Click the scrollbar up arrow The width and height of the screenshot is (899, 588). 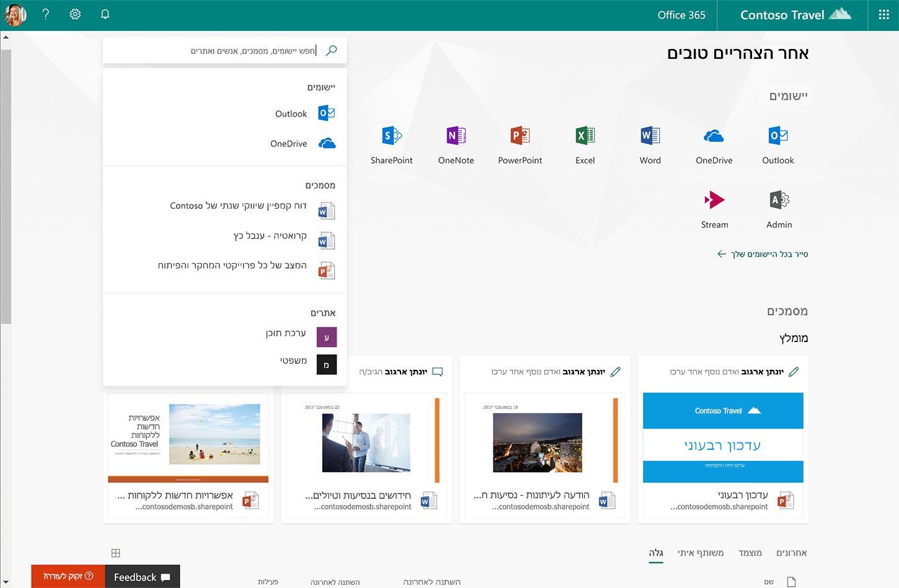(x=6, y=37)
